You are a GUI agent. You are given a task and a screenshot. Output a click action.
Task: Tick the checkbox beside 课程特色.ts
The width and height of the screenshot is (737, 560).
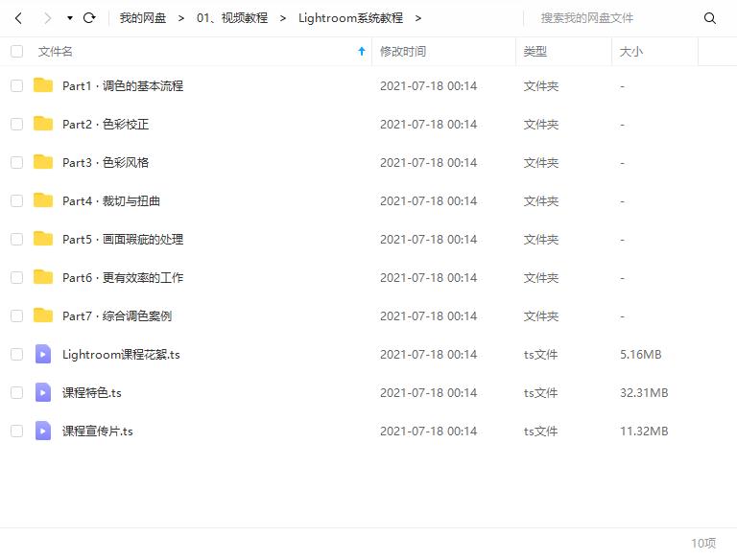(17, 393)
